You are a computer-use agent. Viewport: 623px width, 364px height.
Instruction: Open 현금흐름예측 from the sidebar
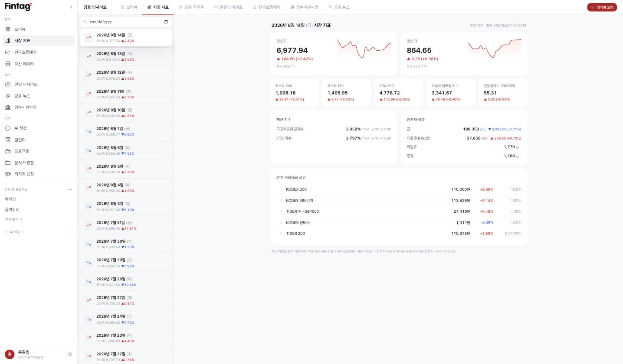click(39, 52)
